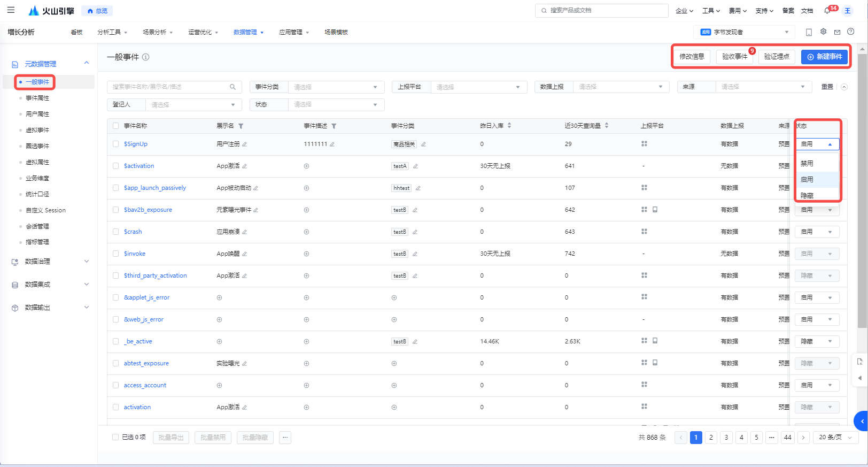Check the $invoke row checkbox

click(x=115, y=254)
